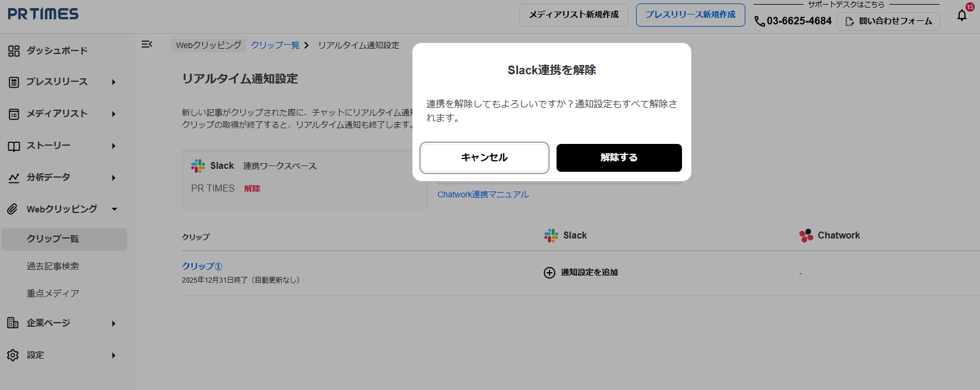Click the PR TIMES logo
Screen dimensions: 980x390
pos(43,14)
